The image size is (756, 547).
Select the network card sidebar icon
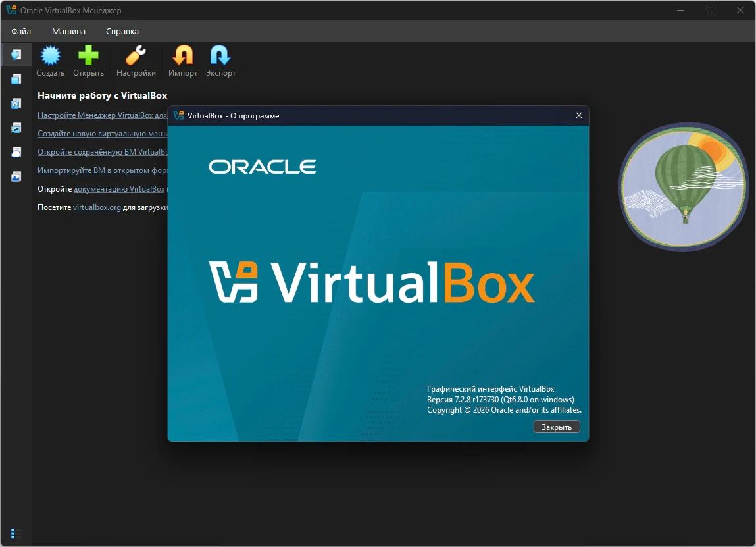pyautogui.click(x=16, y=128)
